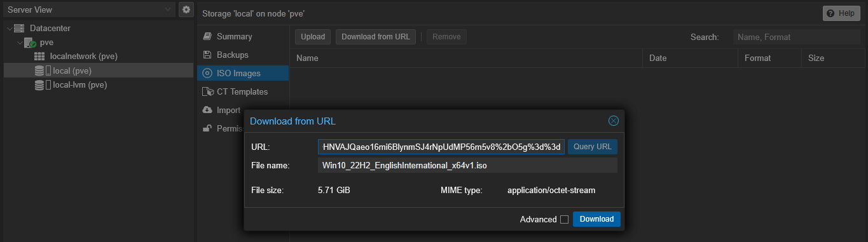Click the local (pve) database icon
The width and height of the screenshot is (868, 242).
pos(39,71)
